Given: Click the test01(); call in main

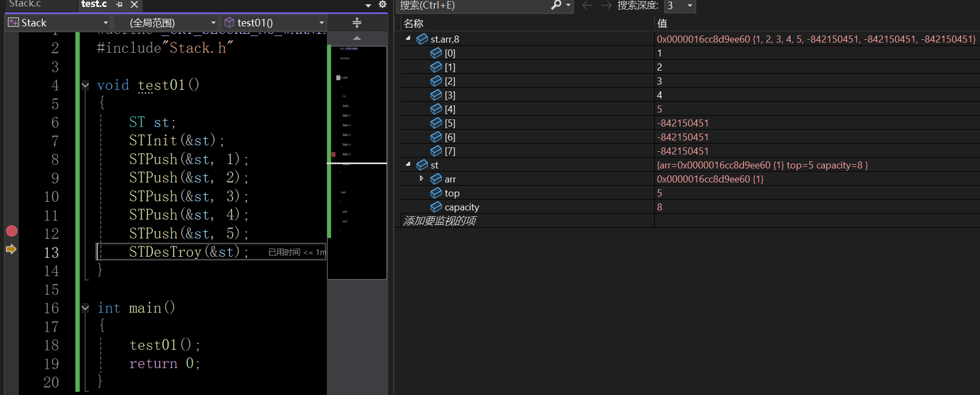Looking at the screenshot, I should (x=165, y=345).
